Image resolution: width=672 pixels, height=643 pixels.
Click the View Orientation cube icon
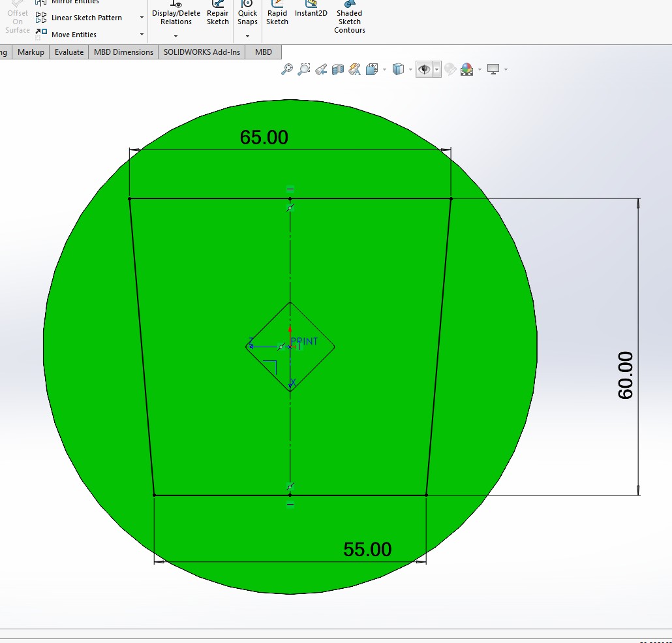coord(372,69)
